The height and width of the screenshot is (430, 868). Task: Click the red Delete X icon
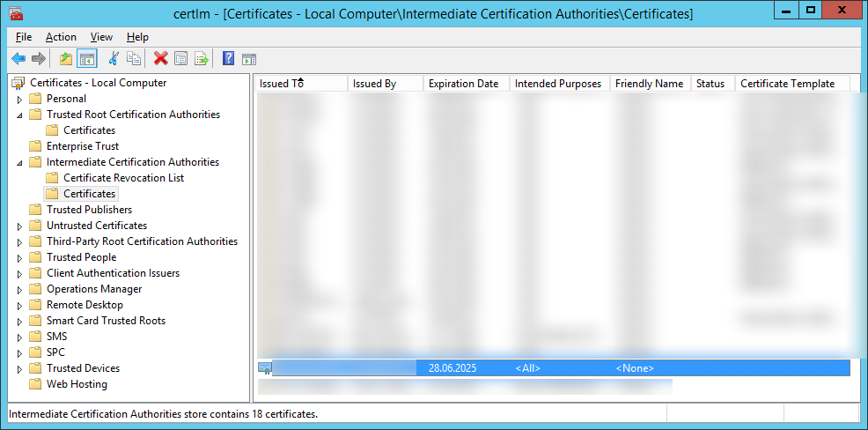160,59
